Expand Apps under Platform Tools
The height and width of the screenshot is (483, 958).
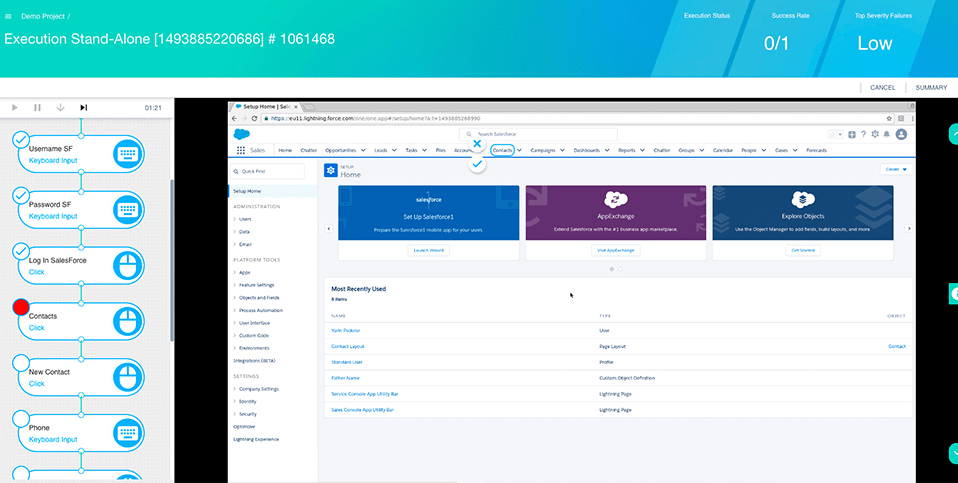click(x=235, y=272)
